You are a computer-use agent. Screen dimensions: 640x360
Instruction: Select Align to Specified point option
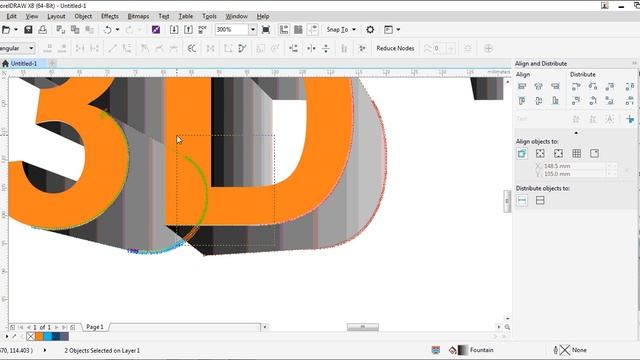(594, 153)
